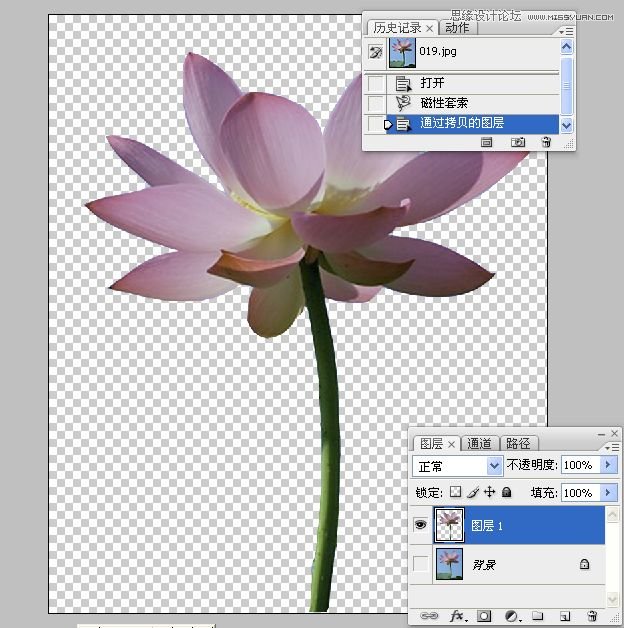Click the history brush source icon beside 019.jpg
624x628 pixels.
point(375,52)
